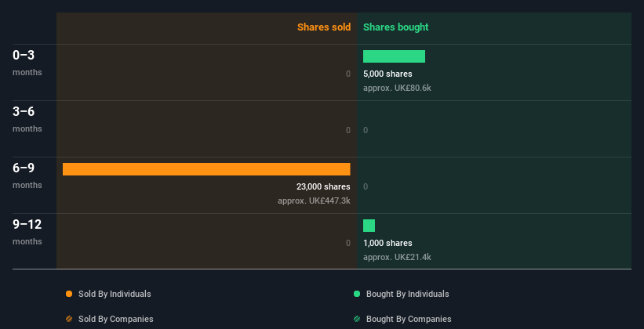Click the orange 23,000 shares sold bar

coord(206,169)
